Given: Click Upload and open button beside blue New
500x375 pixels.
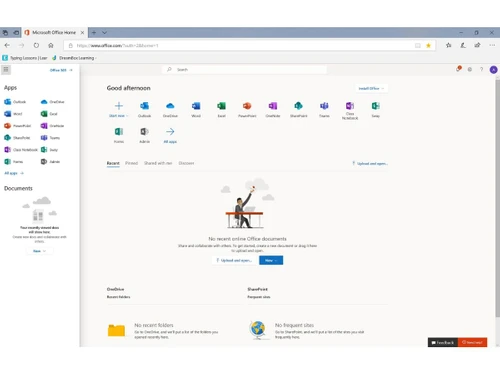Looking at the screenshot, I should pyautogui.click(x=235, y=260).
